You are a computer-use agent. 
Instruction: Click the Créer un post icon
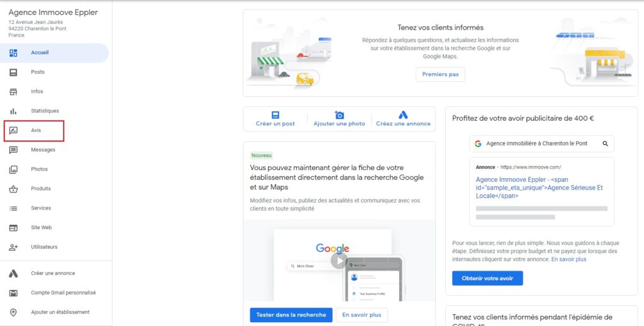275,115
